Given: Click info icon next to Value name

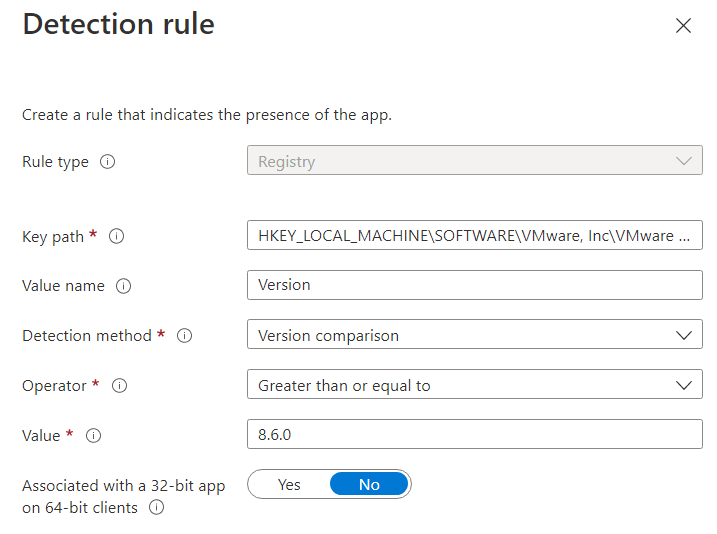Looking at the screenshot, I should pos(124,286).
